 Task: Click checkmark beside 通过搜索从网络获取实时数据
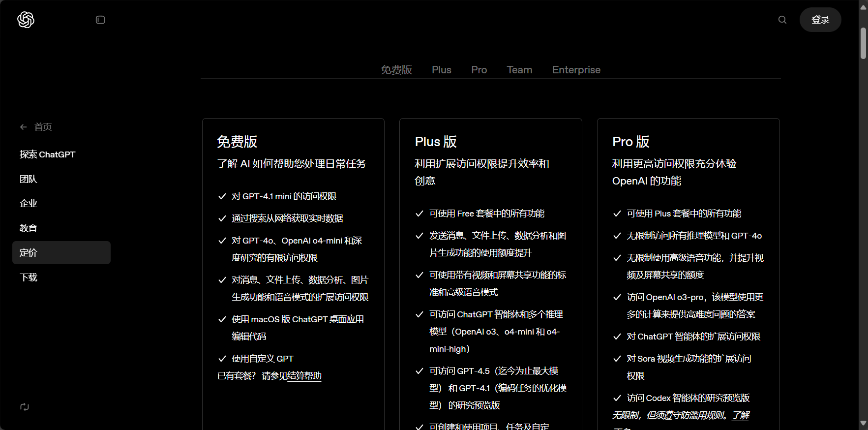222,218
